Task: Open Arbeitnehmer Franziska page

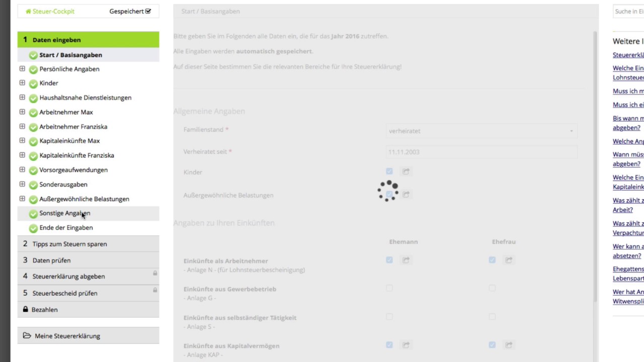Action: coord(73,127)
